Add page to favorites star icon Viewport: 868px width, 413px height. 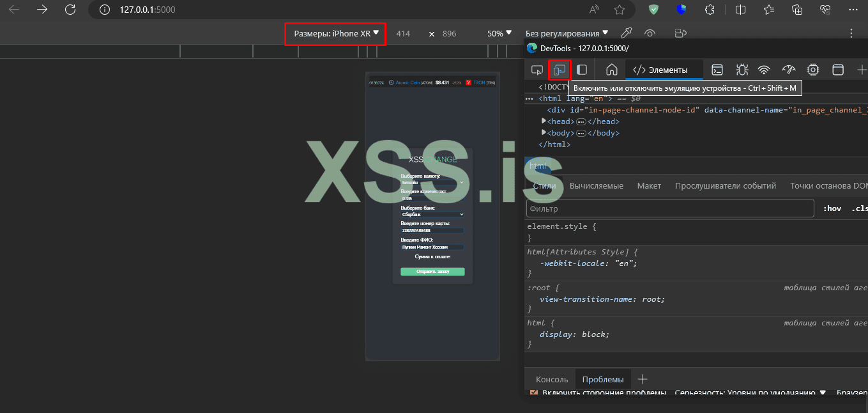click(619, 10)
